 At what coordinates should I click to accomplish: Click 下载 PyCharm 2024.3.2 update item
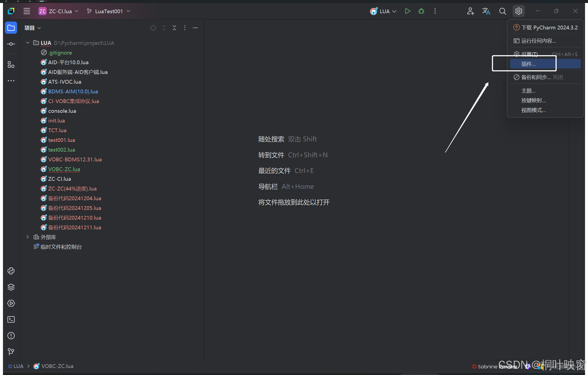click(x=549, y=28)
